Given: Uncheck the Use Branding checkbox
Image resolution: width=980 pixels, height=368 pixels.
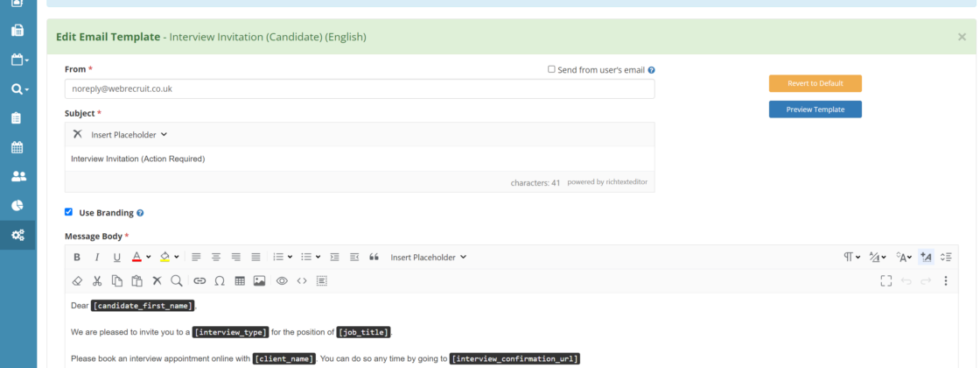Looking at the screenshot, I should pyautogui.click(x=69, y=212).
